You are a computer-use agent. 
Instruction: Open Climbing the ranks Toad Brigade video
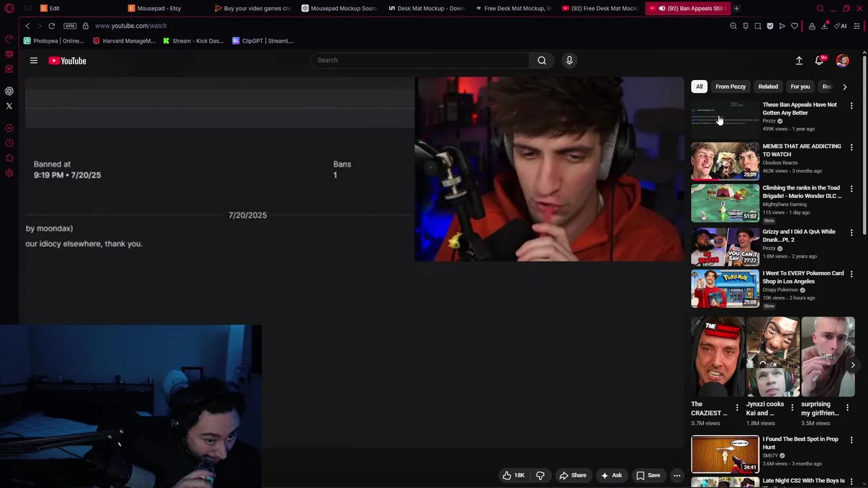tap(725, 203)
